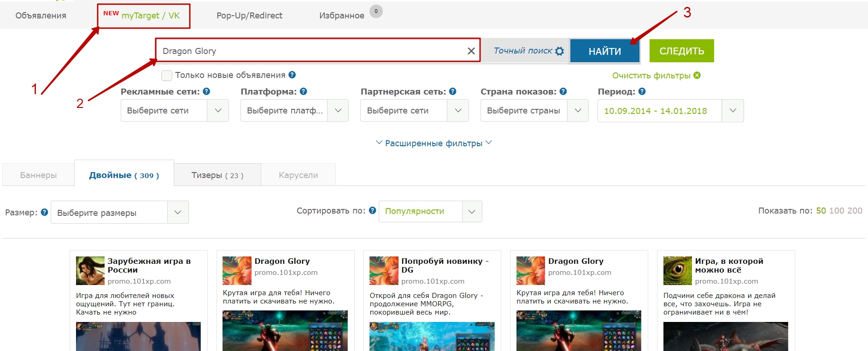Click help icon next to Рекламные сети

click(206, 91)
